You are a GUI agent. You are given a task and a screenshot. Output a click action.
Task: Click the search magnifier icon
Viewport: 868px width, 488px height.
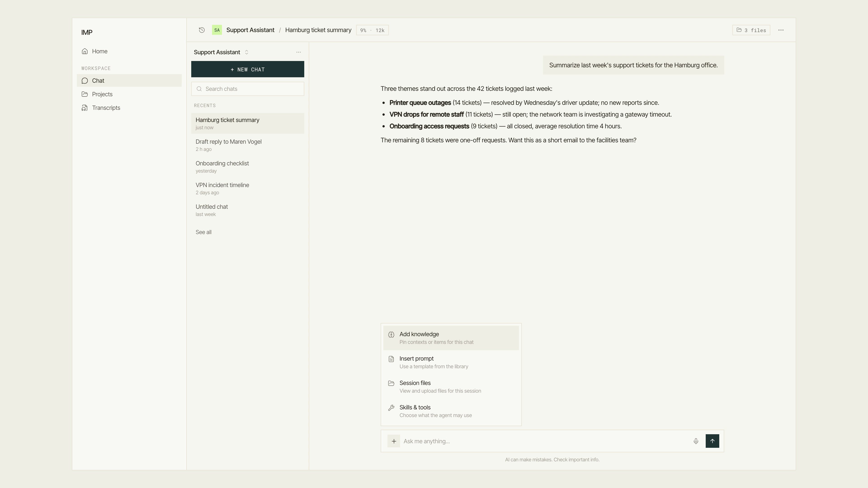coord(199,89)
